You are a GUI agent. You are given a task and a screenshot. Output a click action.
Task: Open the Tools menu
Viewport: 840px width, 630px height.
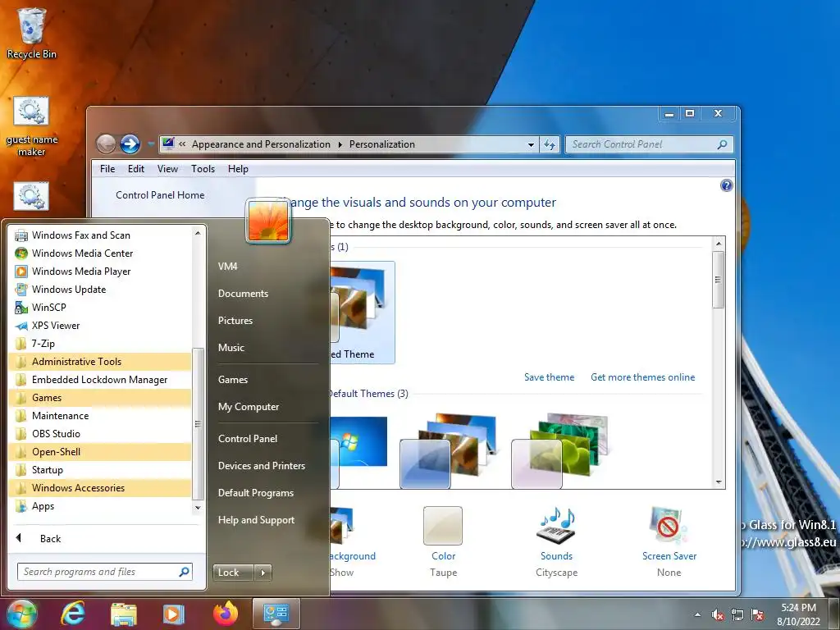[x=203, y=169]
